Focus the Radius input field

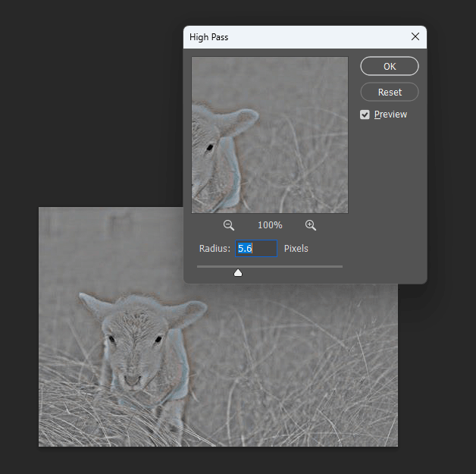[x=256, y=249]
